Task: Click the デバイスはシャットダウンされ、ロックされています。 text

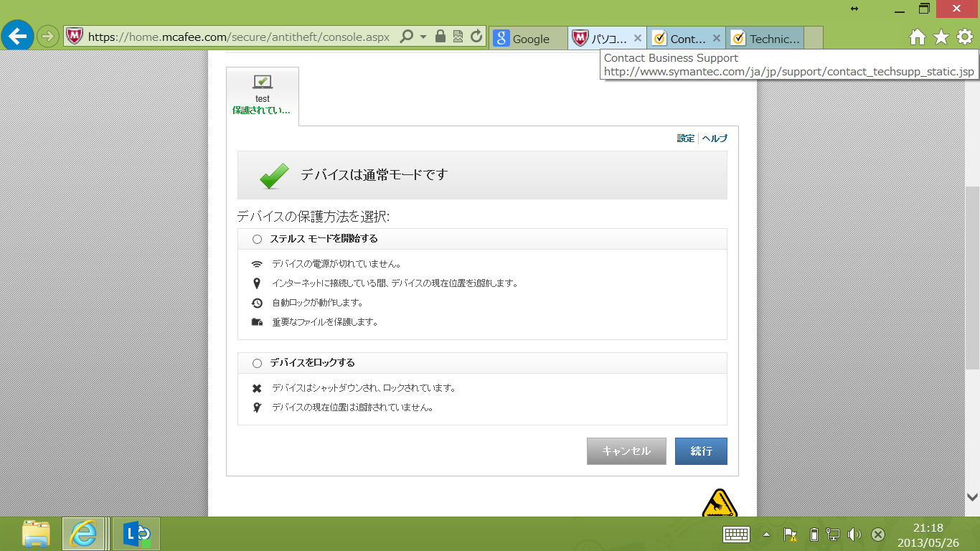Action: [x=364, y=388]
